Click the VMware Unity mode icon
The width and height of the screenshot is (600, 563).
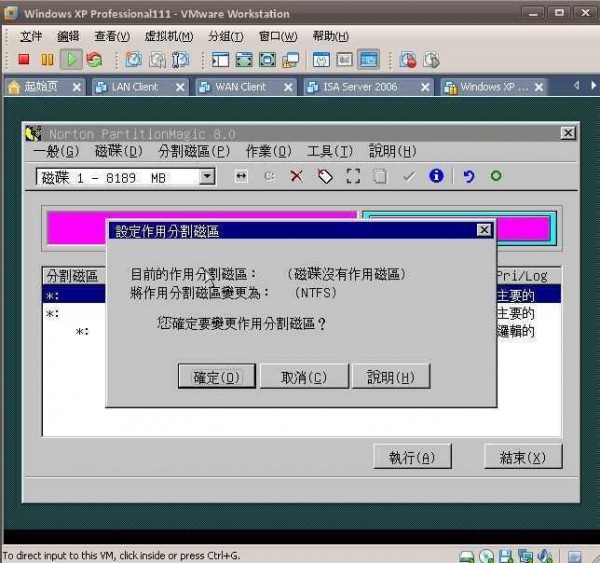[x=290, y=60]
